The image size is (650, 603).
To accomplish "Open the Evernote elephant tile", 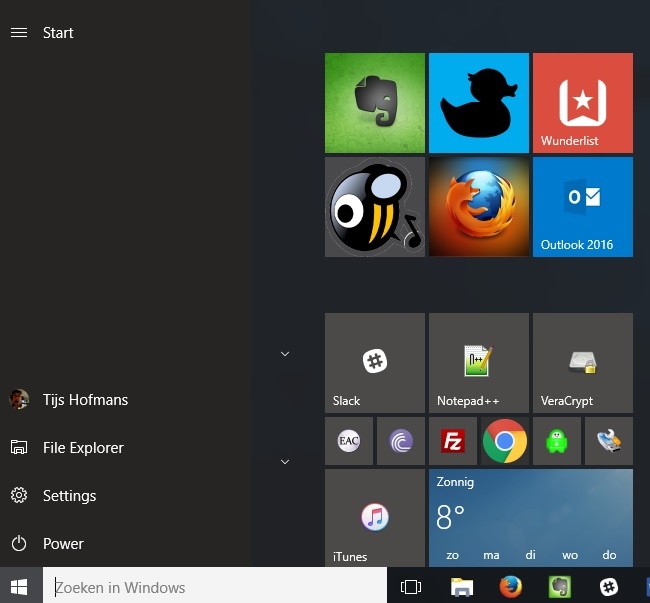I will click(x=375, y=103).
